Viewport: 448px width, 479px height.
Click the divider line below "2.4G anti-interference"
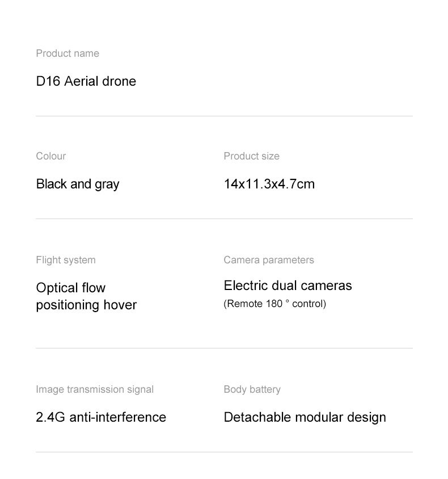[x=224, y=452]
